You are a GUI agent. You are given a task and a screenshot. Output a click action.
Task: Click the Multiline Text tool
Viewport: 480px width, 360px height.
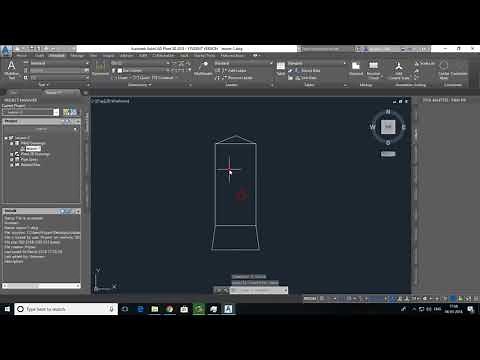[x=11, y=70]
